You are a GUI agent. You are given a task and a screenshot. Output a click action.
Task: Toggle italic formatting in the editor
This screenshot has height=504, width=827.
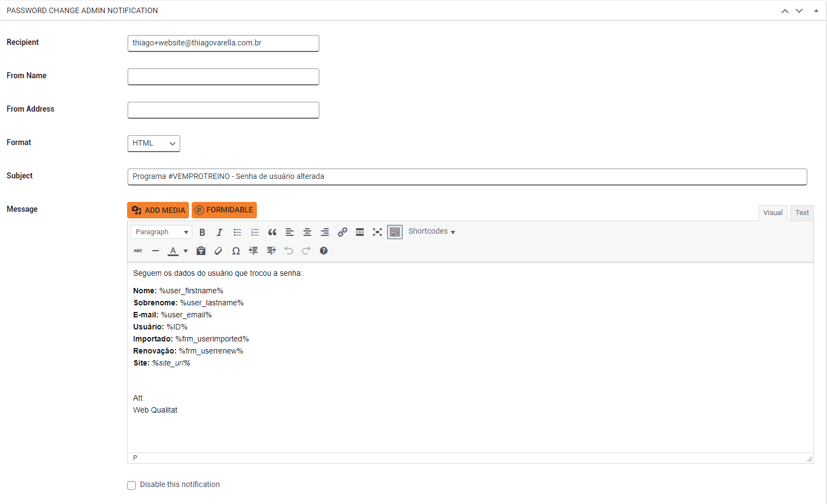point(220,232)
